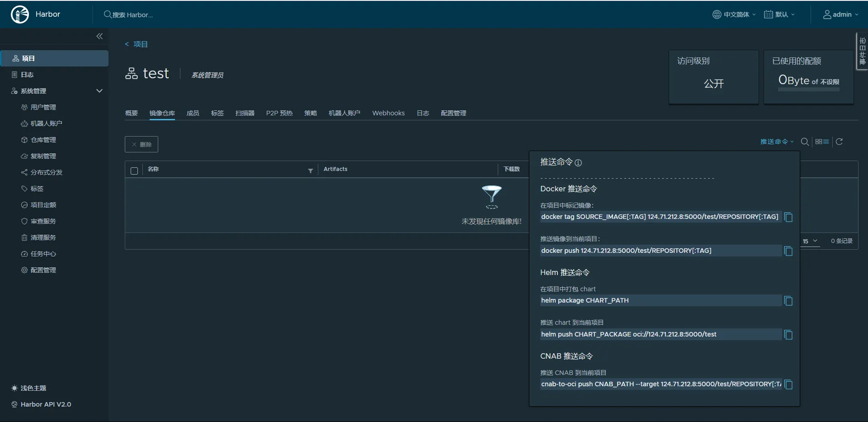Change page size dropdown showing 15
The image size is (868, 422).
pos(810,241)
